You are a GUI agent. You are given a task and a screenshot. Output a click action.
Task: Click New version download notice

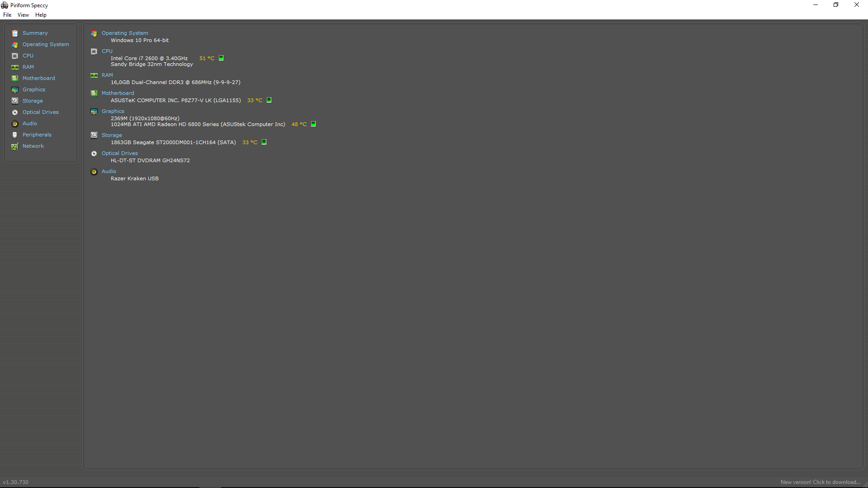[820, 482]
